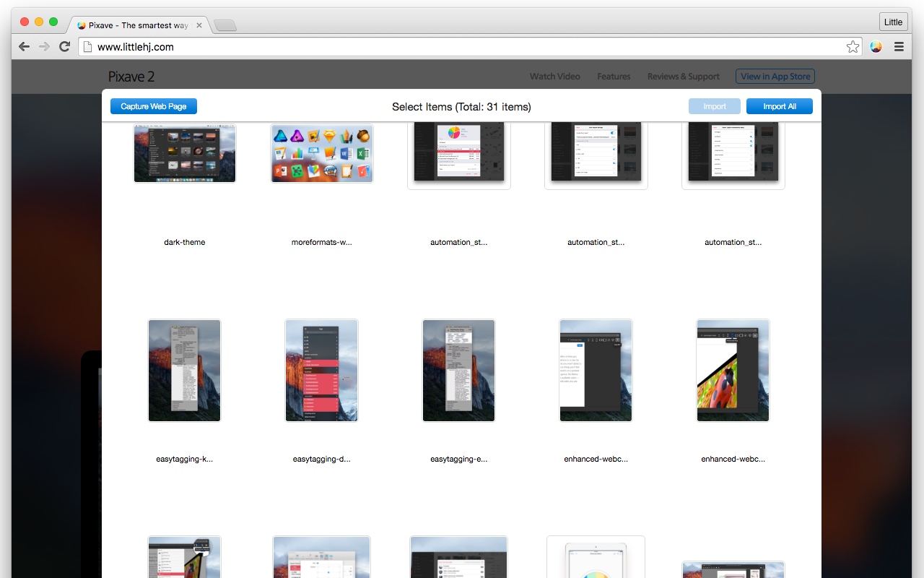Bookmark page with the star icon

[x=853, y=47]
